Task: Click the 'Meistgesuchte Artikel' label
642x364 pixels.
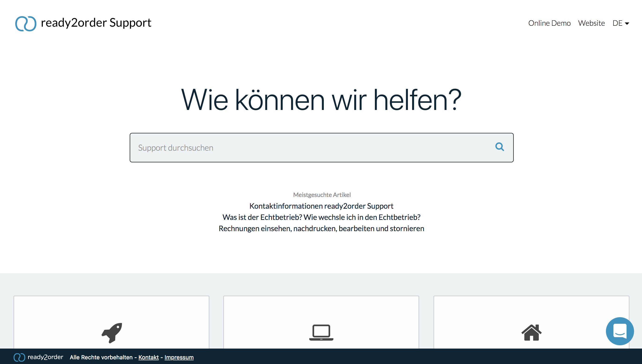Action: 322,195
